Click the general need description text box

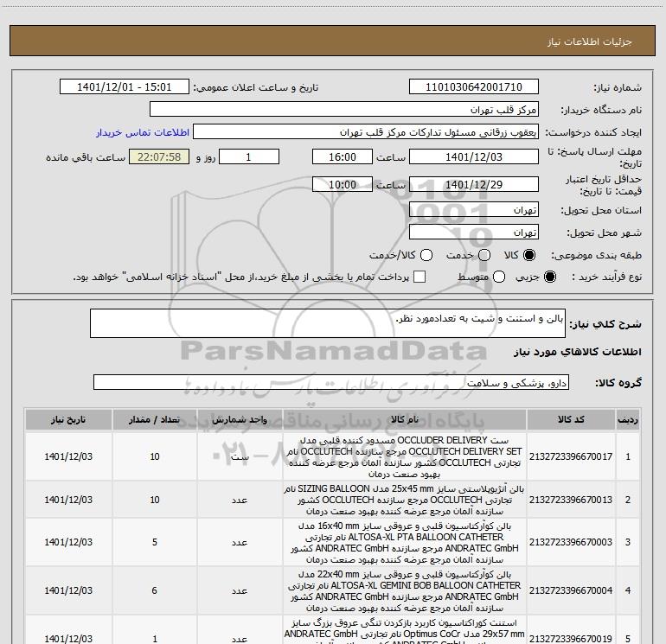click(x=328, y=323)
